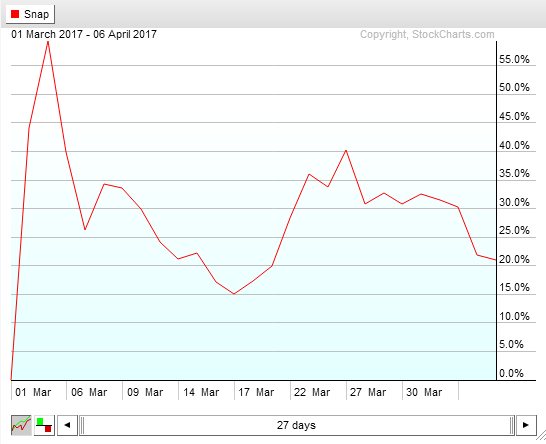Select the 01 Mar date label
This screenshot has height=444, width=546.
pyautogui.click(x=33, y=392)
